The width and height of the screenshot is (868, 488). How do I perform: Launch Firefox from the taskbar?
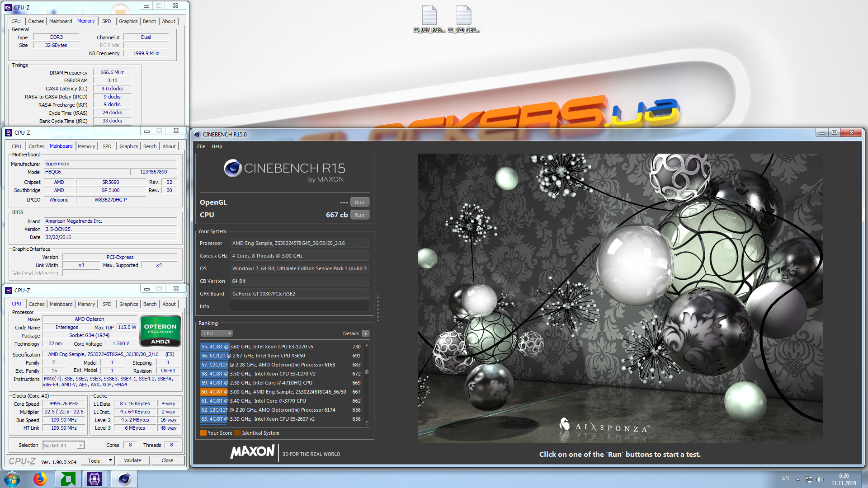click(x=40, y=479)
